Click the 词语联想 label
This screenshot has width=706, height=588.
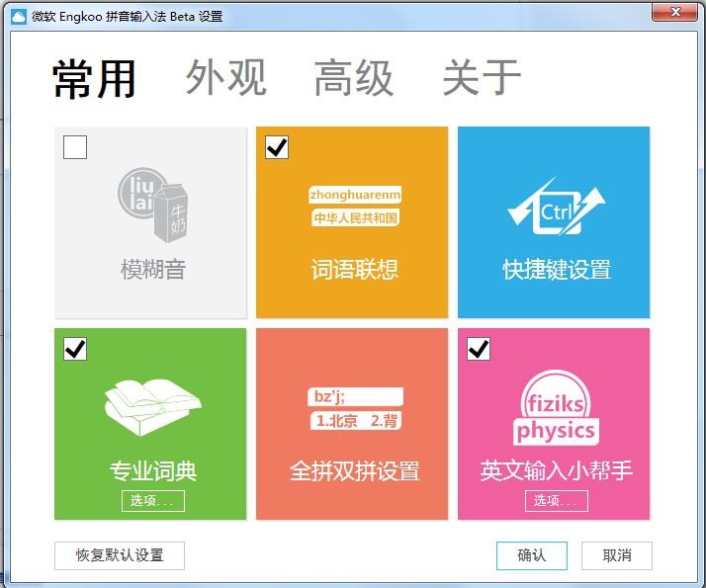click(355, 270)
